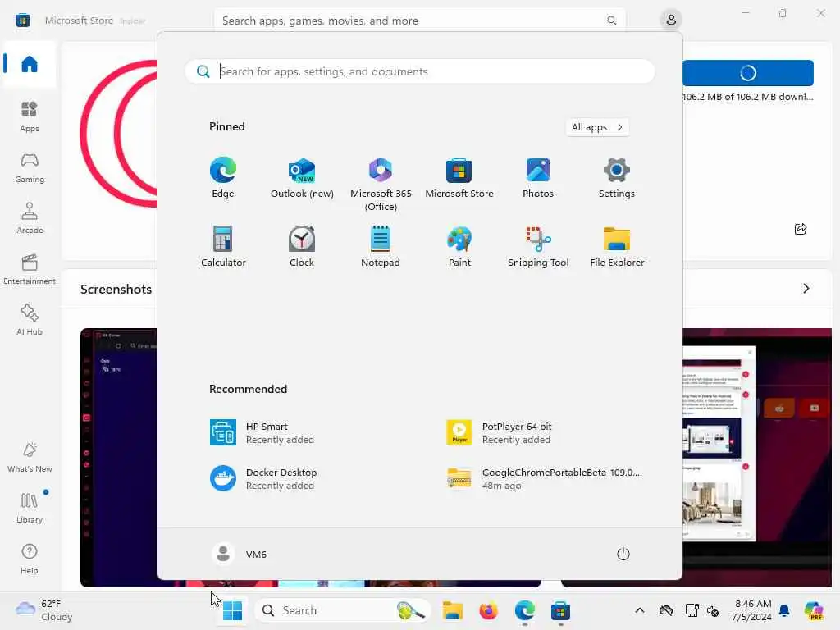Open right screenshot thumbnail in Store
Viewport: 840px width, 630px height.
coord(757,458)
